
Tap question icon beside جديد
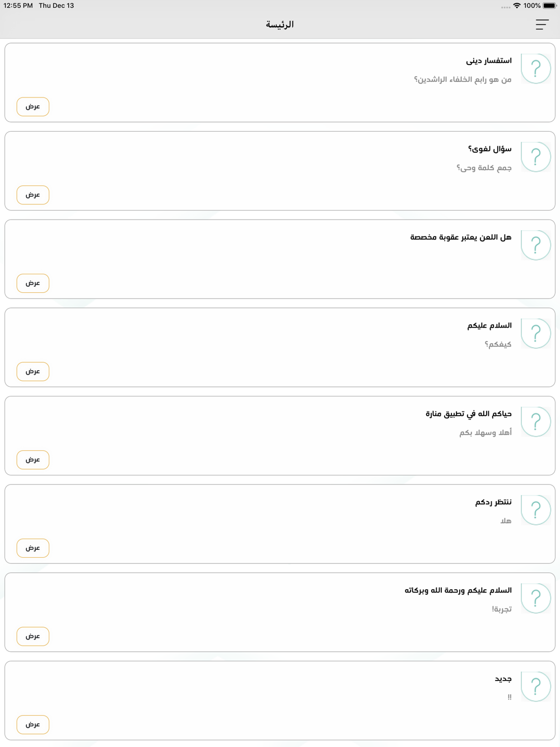tap(535, 687)
